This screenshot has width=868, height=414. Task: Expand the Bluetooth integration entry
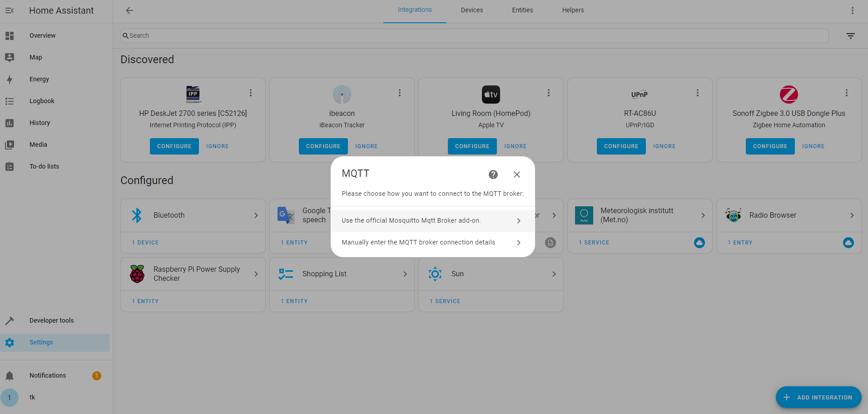click(x=193, y=215)
